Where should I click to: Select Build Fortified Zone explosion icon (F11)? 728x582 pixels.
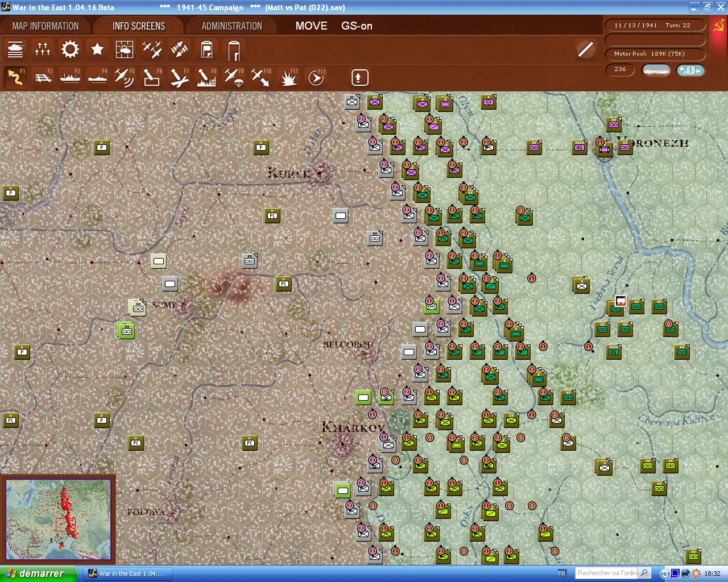[288, 77]
